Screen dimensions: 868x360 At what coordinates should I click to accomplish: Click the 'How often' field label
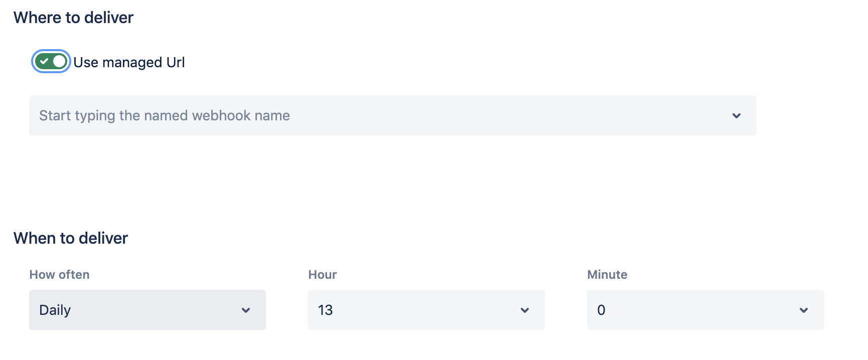(59, 275)
